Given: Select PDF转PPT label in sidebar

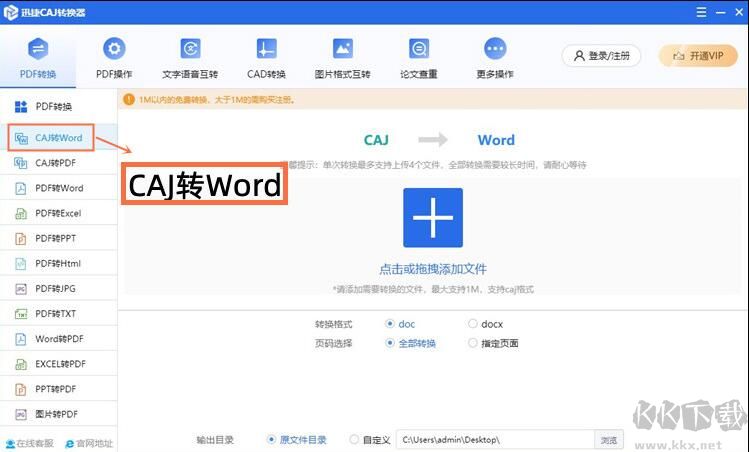Looking at the screenshot, I should click(55, 238).
